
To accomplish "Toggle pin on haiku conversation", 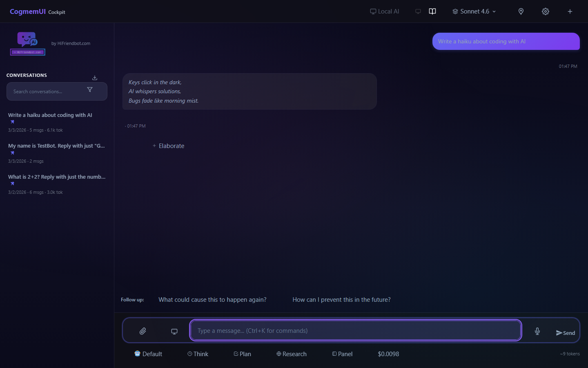I will [x=12, y=122].
